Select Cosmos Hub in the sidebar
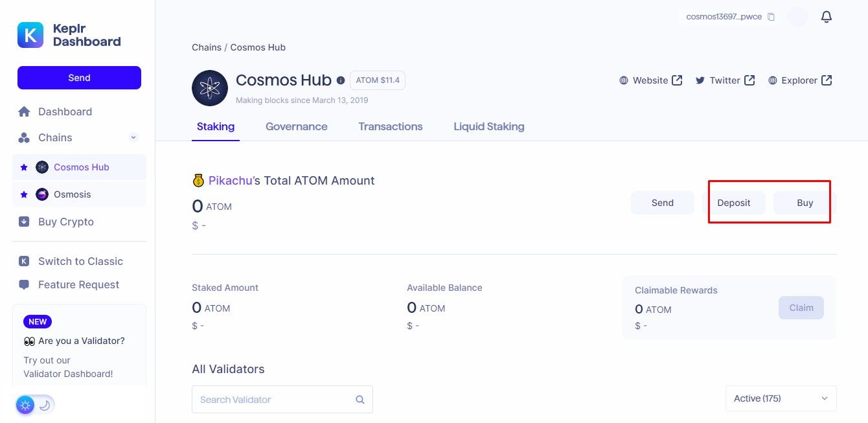 [x=79, y=167]
